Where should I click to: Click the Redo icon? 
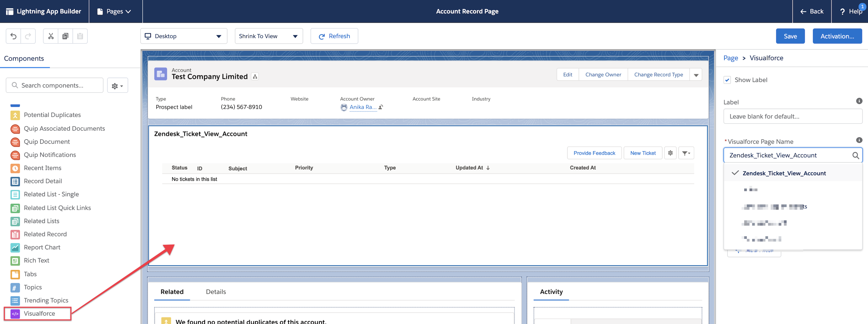coord(28,36)
